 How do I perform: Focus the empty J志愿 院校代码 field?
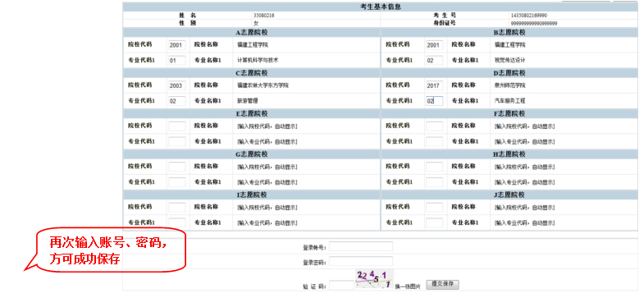(x=434, y=208)
